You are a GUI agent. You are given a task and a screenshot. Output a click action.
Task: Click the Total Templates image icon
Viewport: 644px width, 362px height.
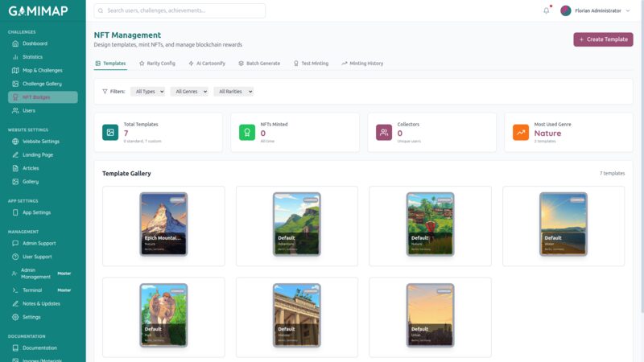(110, 133)
